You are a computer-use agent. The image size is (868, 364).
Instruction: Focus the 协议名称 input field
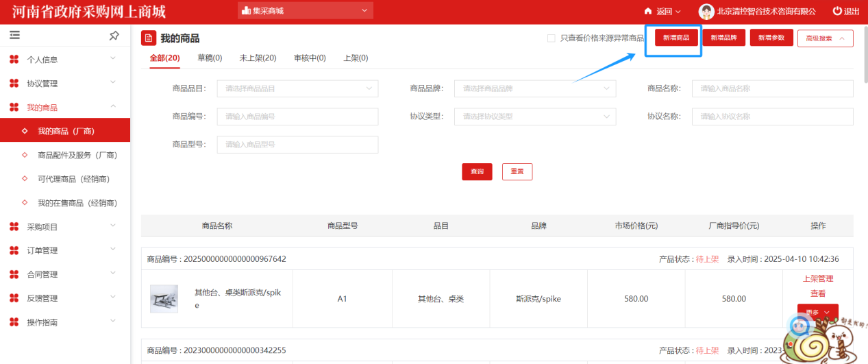772,117
